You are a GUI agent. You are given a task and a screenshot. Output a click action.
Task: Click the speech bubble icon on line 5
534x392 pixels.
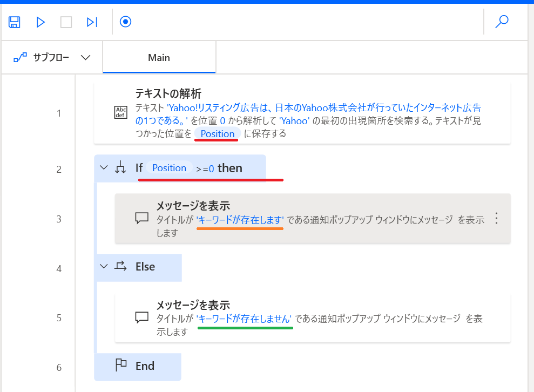pos(141,317)
